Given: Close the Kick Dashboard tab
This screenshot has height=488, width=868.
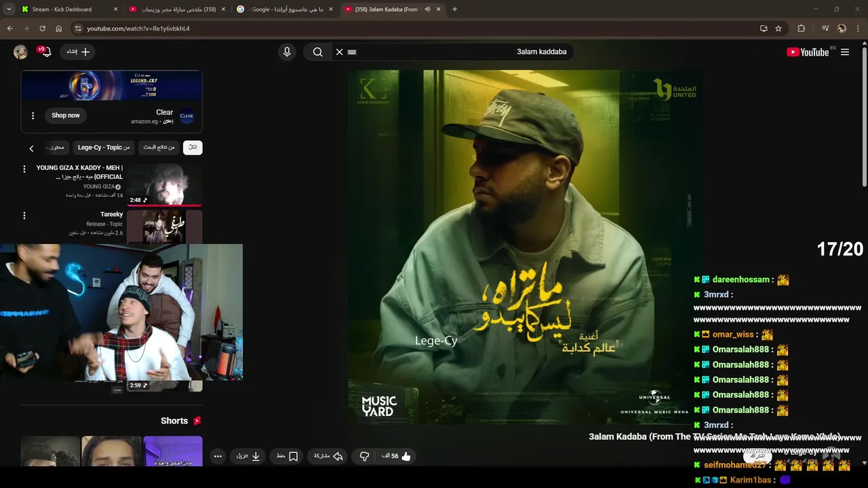Looking at the screenshot, I should click(115, 9).
